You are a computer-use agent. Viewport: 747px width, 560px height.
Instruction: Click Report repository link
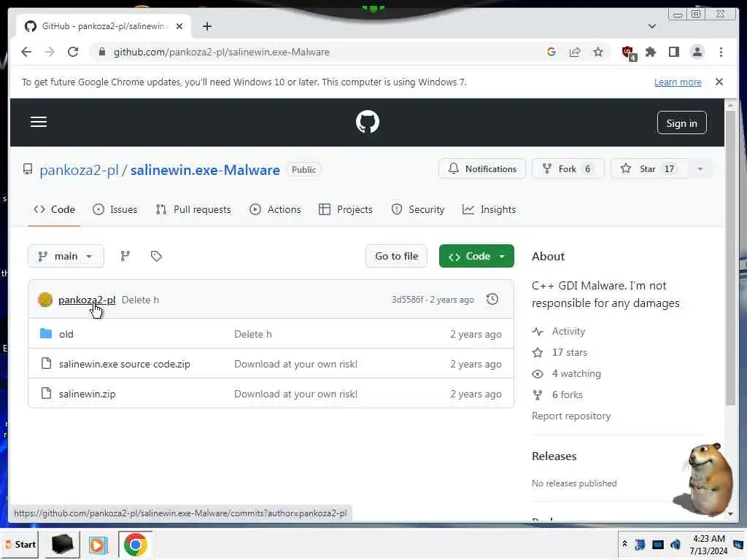click(x=570, y=416)
